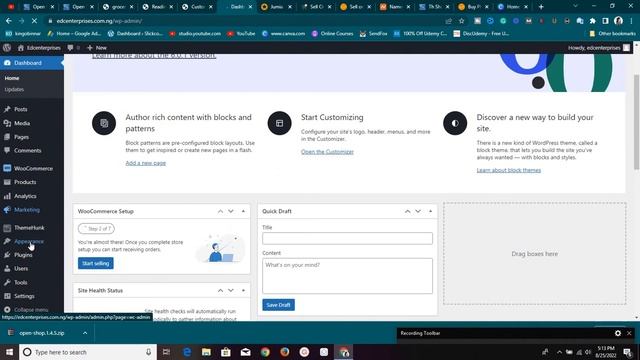Click the Plugins plug icon
This screenshot has width=640, height=360.
pos(7,255)
